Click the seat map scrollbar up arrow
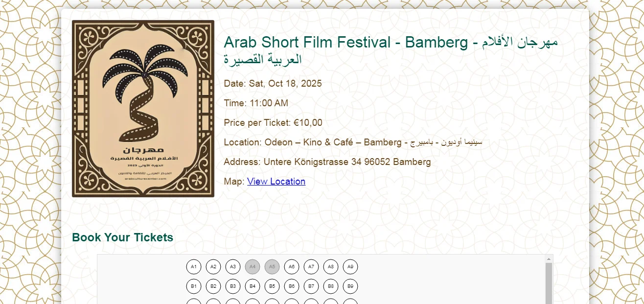The image size is (644, 304). point(549,259)
